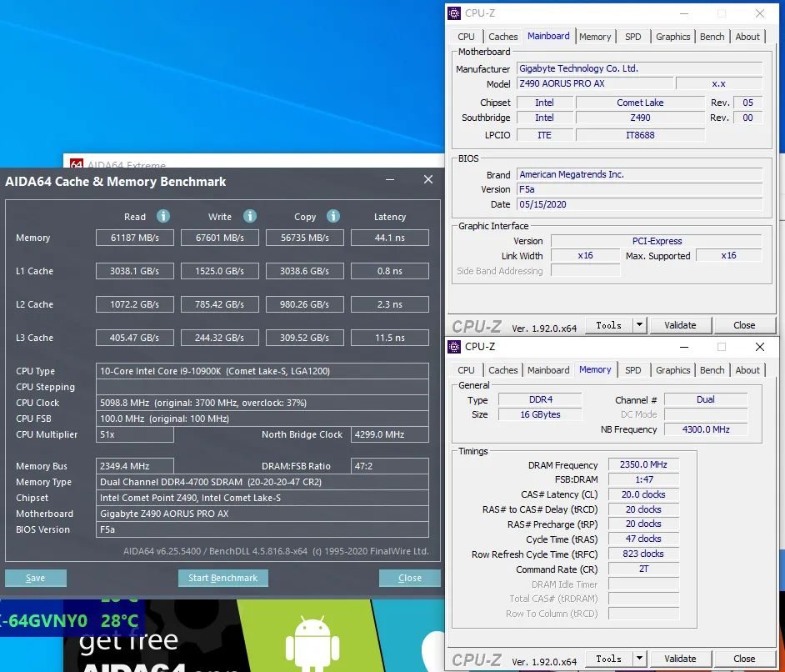
Task: Open Graphics tab in bottom CPU-Z window
Action: (x=672, y=370)
